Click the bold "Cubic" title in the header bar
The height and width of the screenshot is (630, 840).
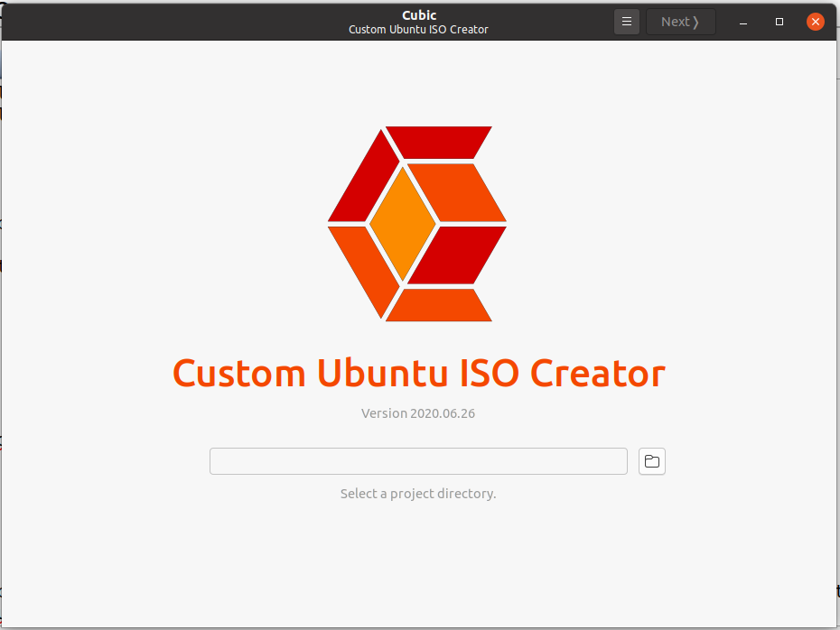419,14
